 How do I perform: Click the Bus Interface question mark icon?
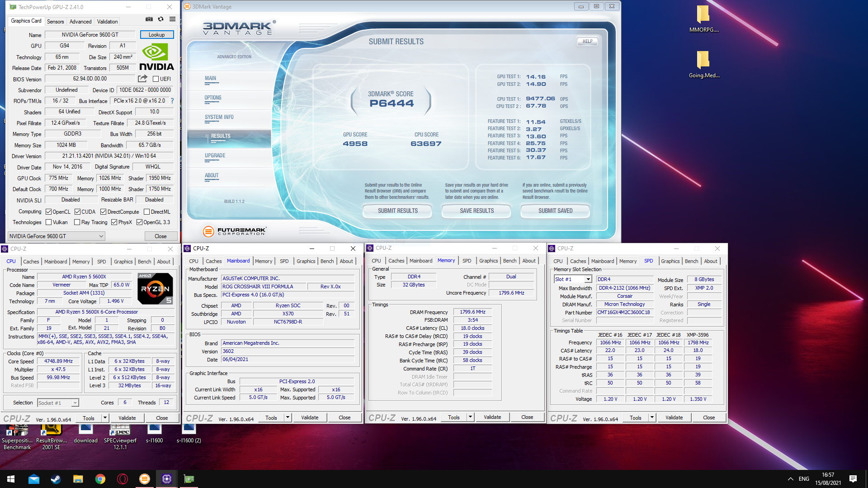click(x=172, y=101)
